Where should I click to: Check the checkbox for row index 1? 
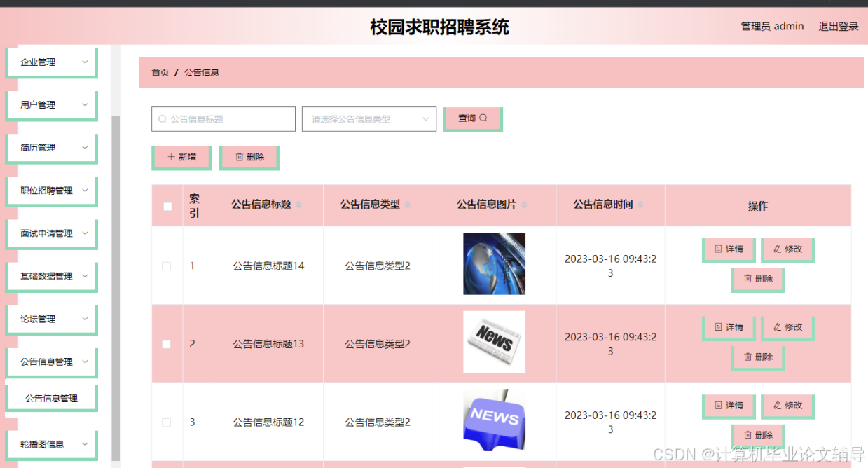[166, 266]
